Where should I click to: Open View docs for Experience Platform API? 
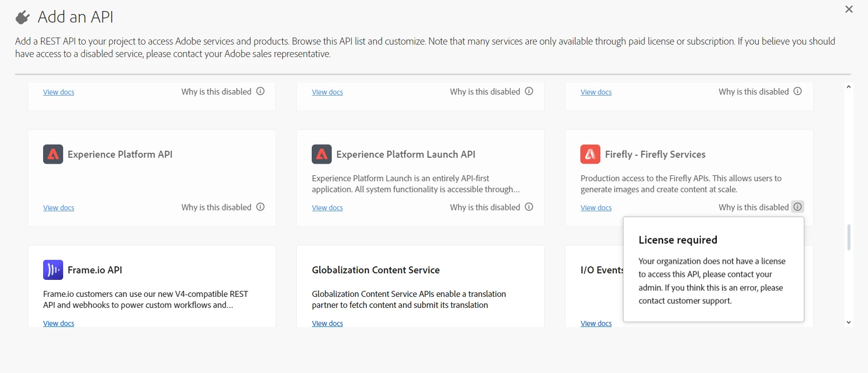[x=59, y=208]
